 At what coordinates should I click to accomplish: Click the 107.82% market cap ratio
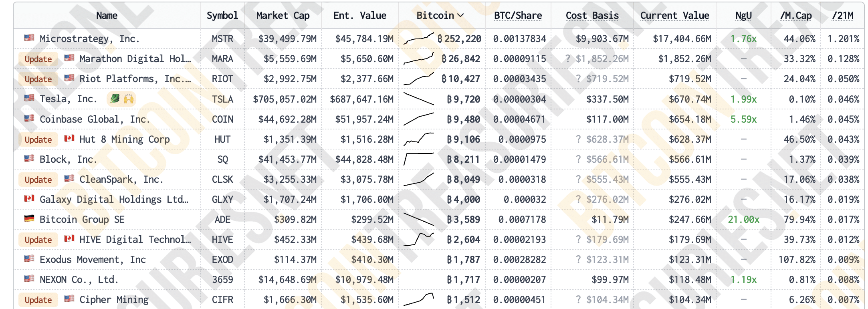tap(797, 259)
